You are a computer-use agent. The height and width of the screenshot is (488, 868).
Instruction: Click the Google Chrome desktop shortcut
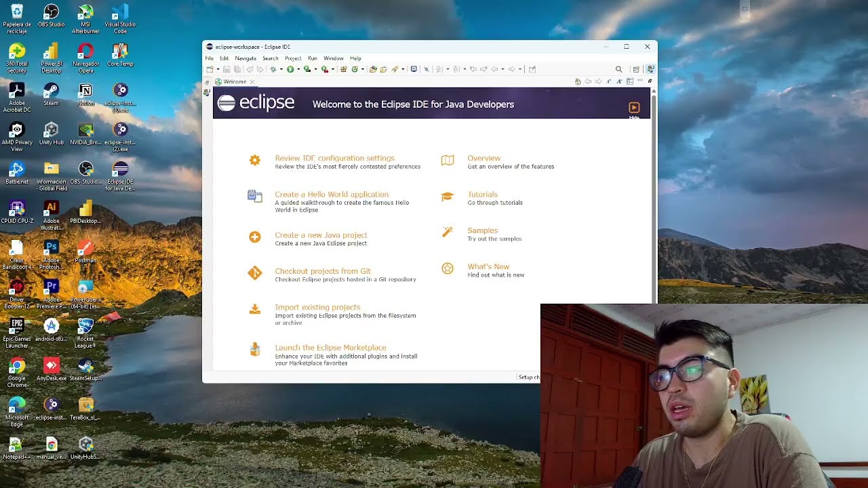pos(17,373)
